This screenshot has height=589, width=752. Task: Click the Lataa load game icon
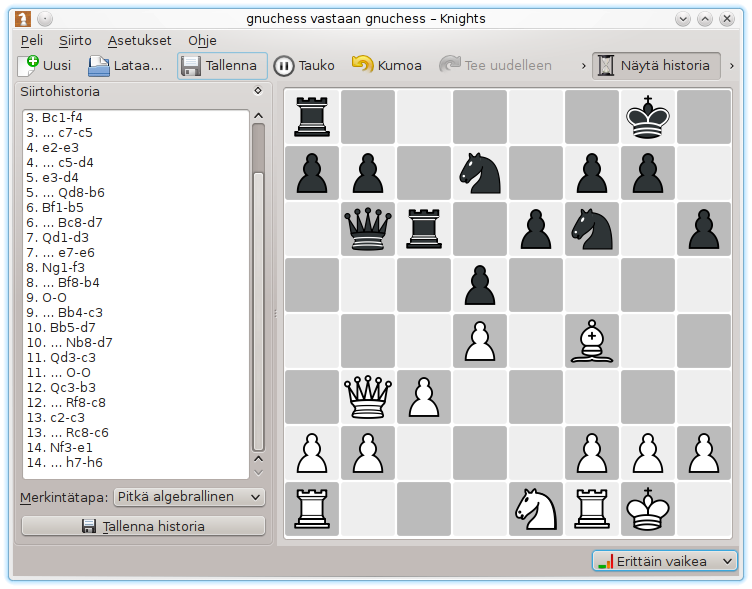coord(98,66)
